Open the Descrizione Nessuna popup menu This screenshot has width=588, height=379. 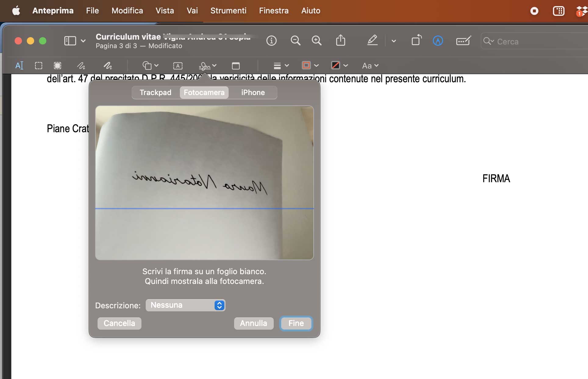pos(185,305)
